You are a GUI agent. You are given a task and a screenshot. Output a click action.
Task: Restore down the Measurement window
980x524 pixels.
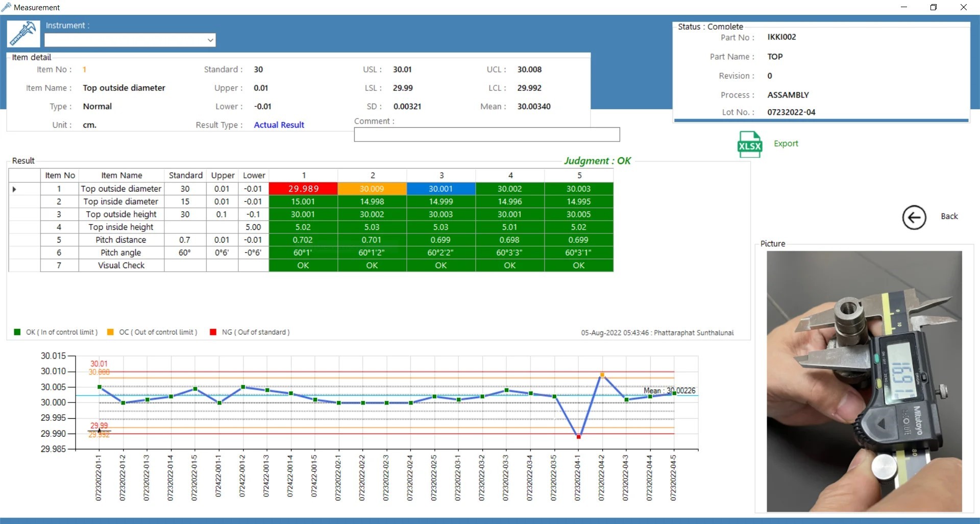934,7
